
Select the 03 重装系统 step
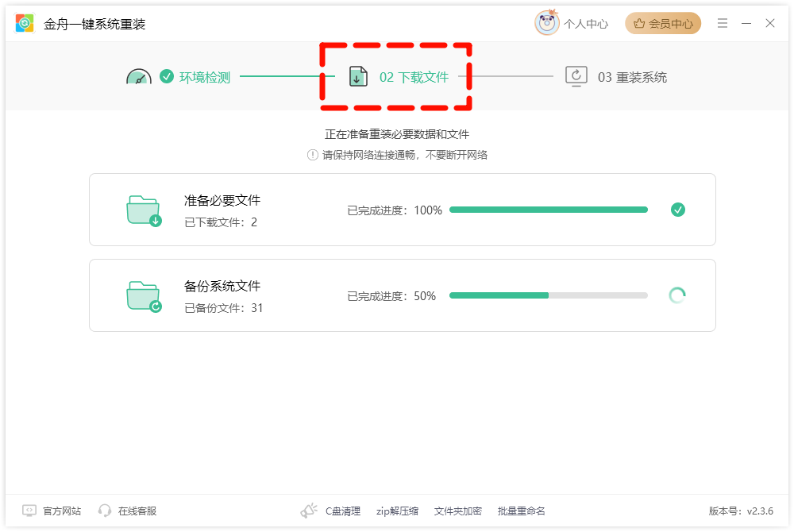pos(632,78)
